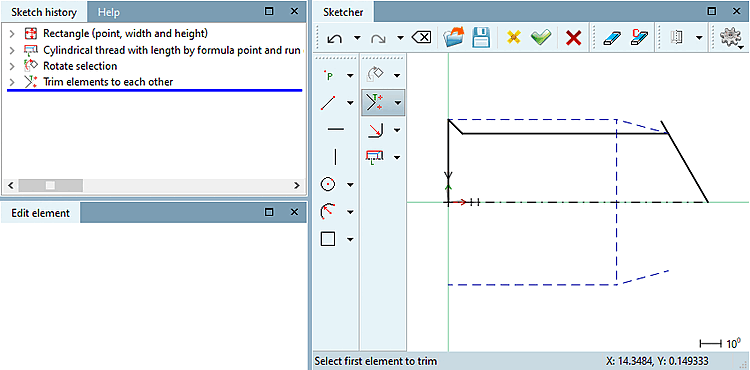Click 'Select first element to trim' status text
Screen dimensions: 750x370
pyautogui.click(x=375, y=361)
